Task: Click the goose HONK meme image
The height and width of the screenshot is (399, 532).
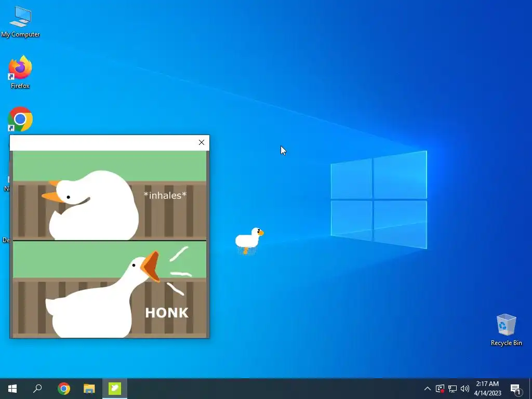Action: pos(110,244)
